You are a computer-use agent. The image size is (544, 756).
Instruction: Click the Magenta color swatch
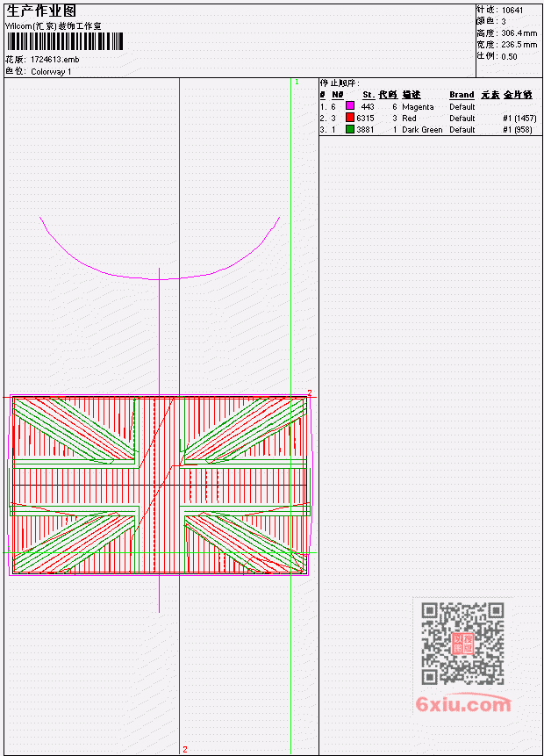350,105
